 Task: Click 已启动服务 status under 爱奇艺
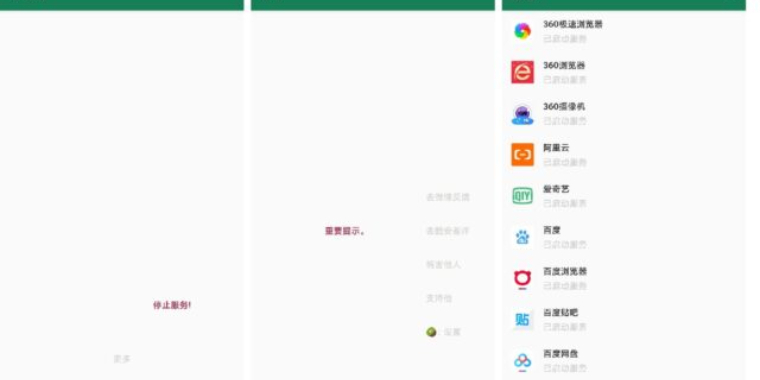coord(565,203)
